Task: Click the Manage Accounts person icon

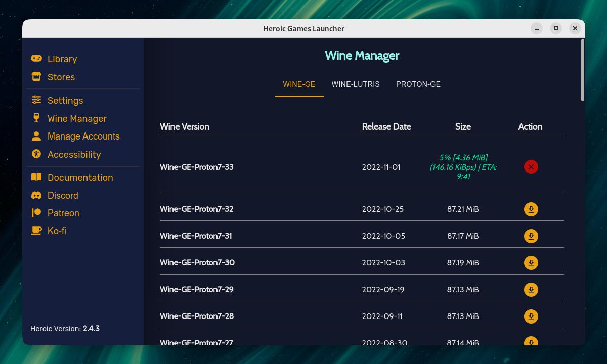Action: click(36, 136)
